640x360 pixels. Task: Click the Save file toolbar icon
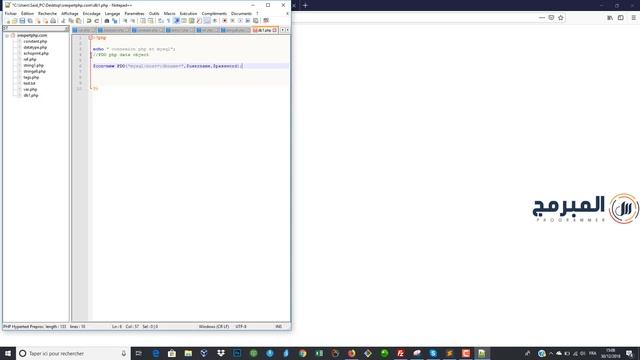tap(22, 20)
